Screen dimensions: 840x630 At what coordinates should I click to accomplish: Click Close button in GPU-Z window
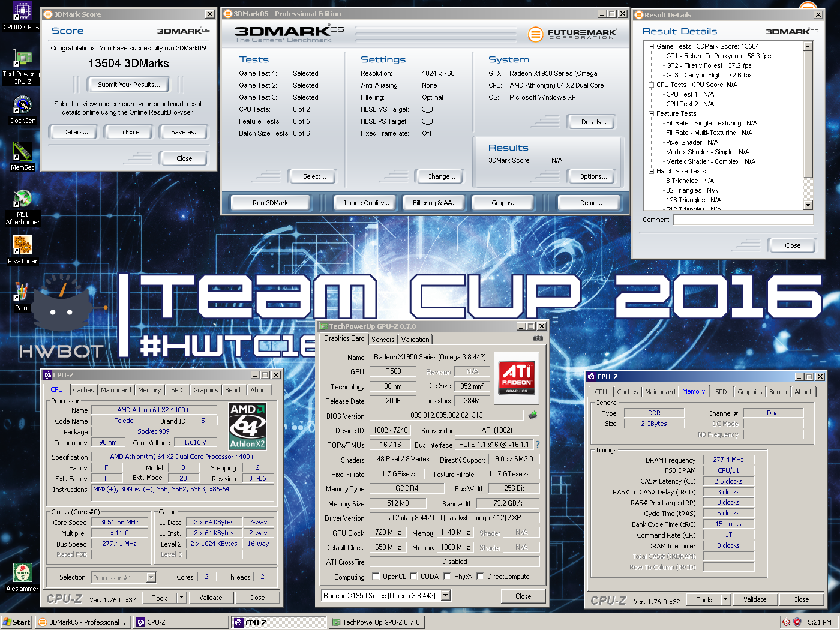(x=523, y=596)
